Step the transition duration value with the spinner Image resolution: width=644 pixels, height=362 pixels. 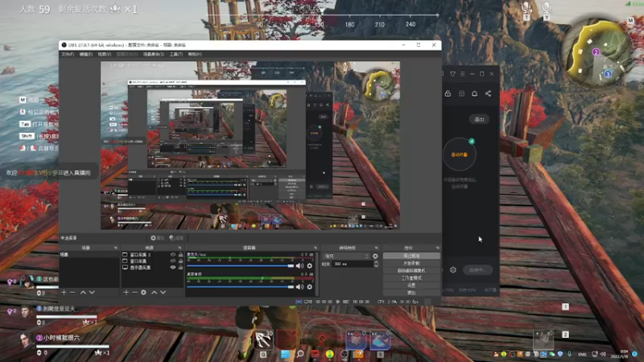pos(376,265)
